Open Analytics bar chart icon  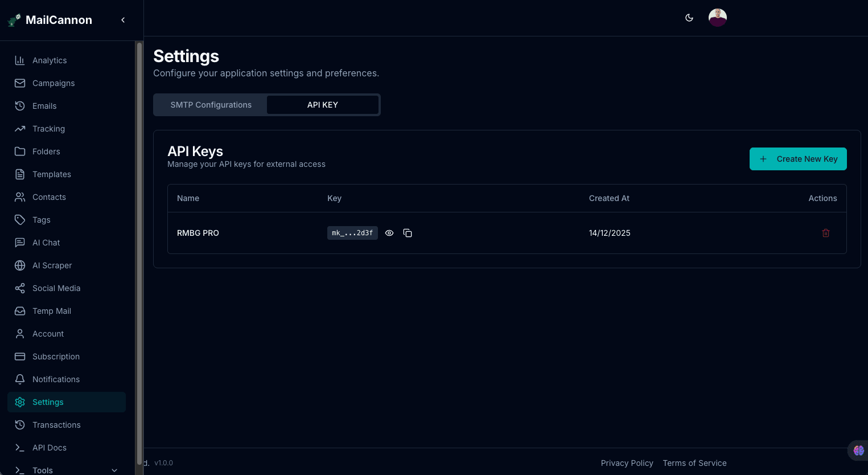(20, 60)
